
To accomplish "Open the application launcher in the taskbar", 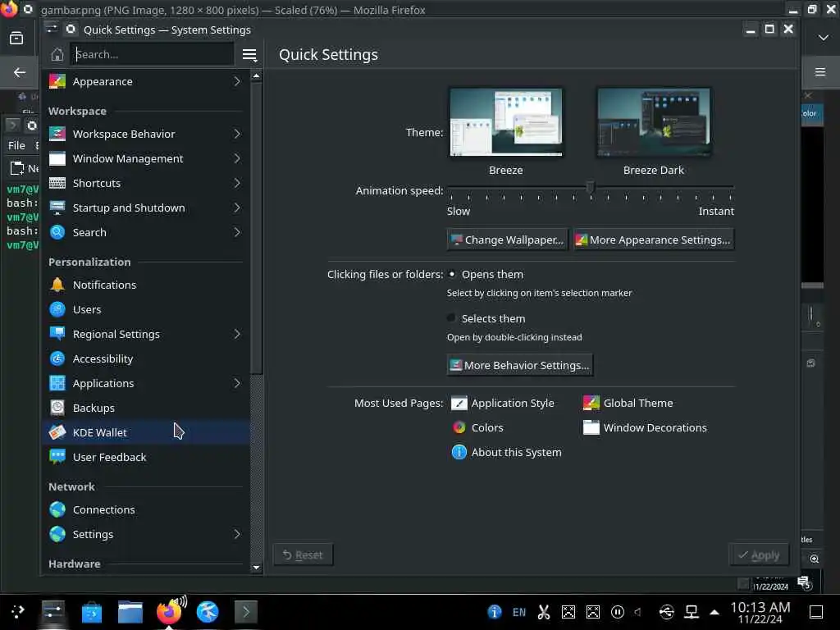I will tap(17, 612).
